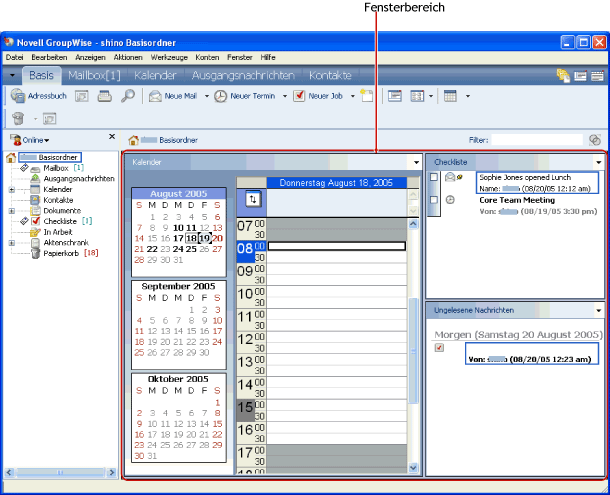610x495 pixels.
Task: Create a new mail with Neue Mail
Action: (174, 96)
